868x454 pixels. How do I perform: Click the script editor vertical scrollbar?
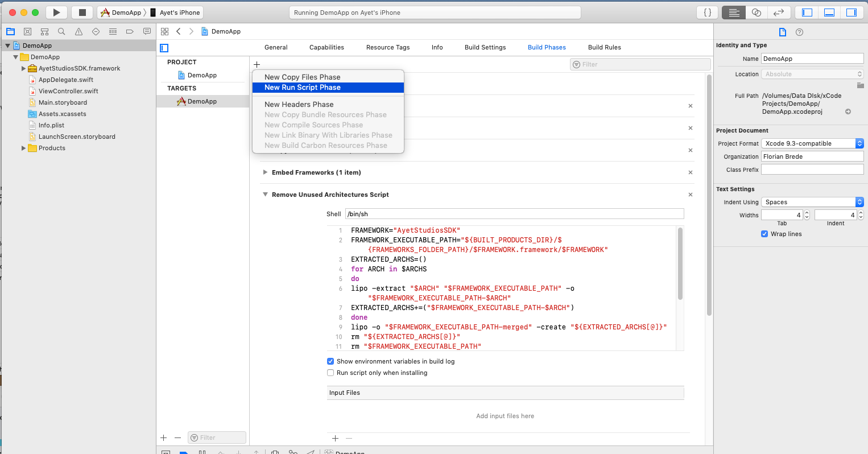click(x=680, y=264)
